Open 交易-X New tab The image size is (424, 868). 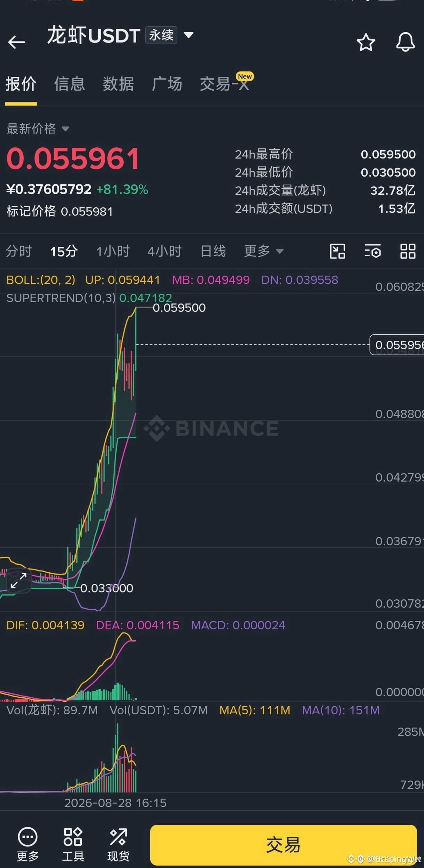pyautogui.click(x=226, y=83)
